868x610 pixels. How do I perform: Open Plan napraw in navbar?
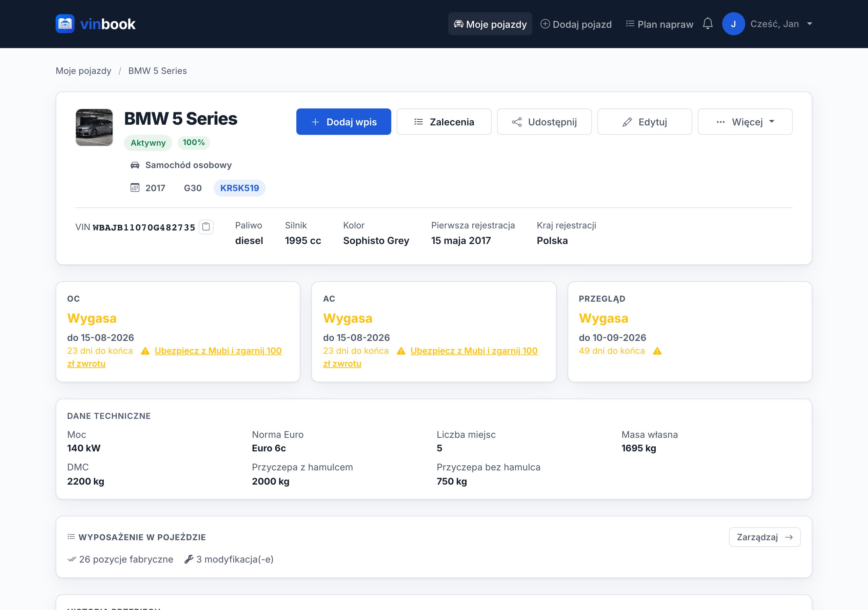coord(659,24)
